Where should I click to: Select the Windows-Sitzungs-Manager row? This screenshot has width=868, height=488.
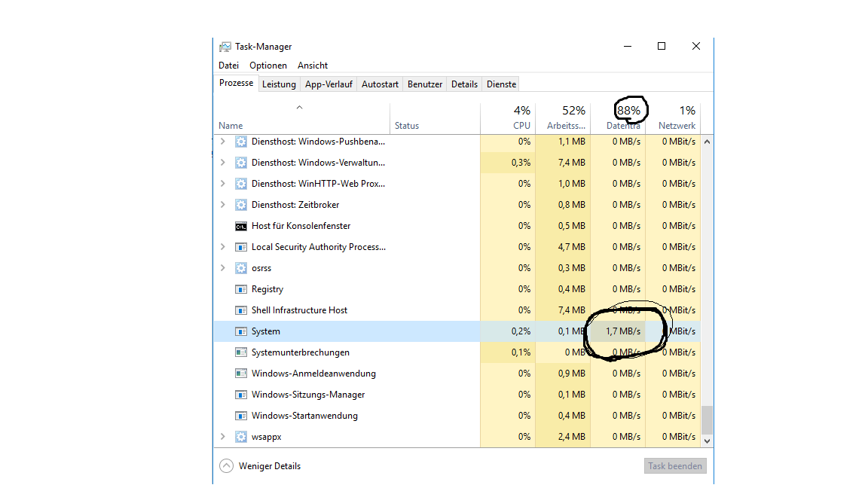pyautogui.click(x=457, y=395)
